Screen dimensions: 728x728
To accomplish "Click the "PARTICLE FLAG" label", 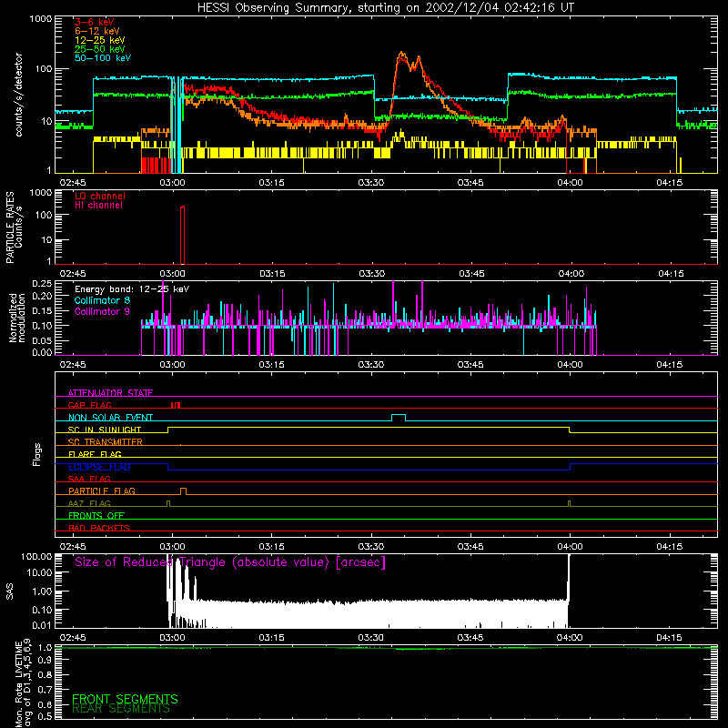I will click(x=102, y=491).
